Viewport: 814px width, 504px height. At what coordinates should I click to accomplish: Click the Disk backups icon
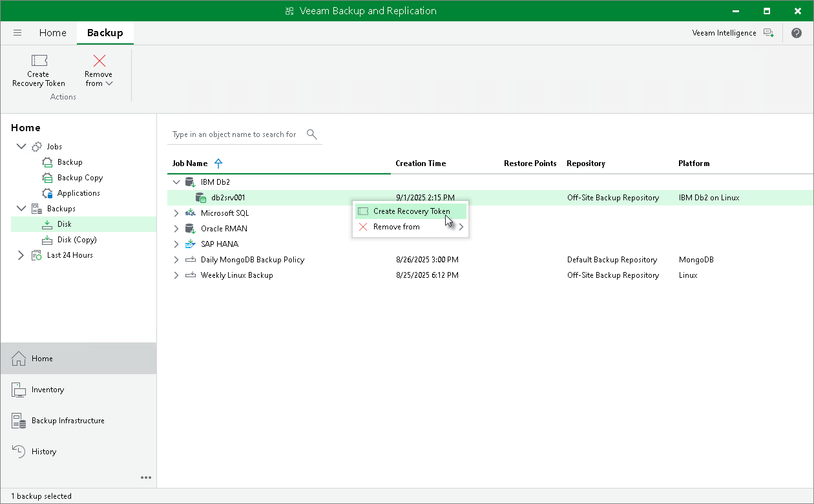coord(47,224)
